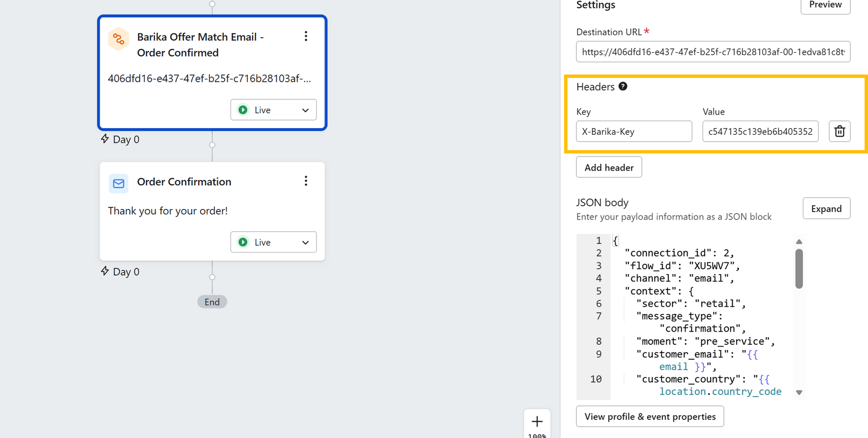Click the webhook icon on Barika card
Viewport: 868px width, 438px height.
point(118,39)
